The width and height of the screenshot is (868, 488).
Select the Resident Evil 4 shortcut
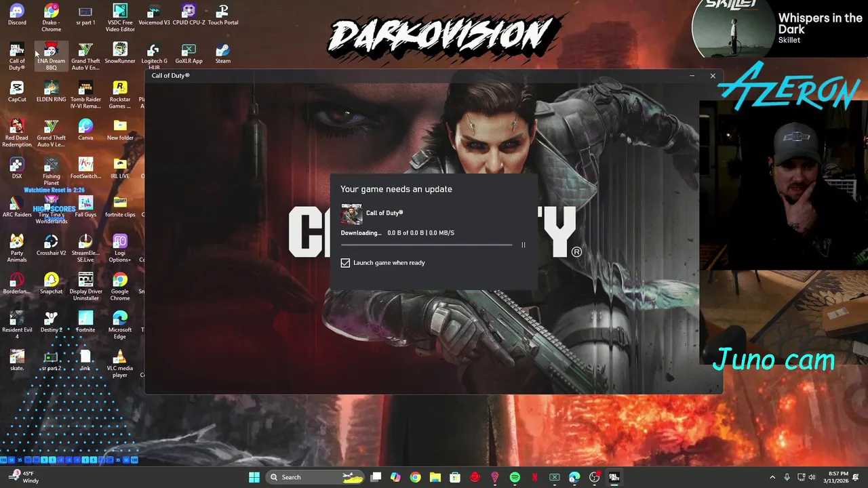point(17,325)
